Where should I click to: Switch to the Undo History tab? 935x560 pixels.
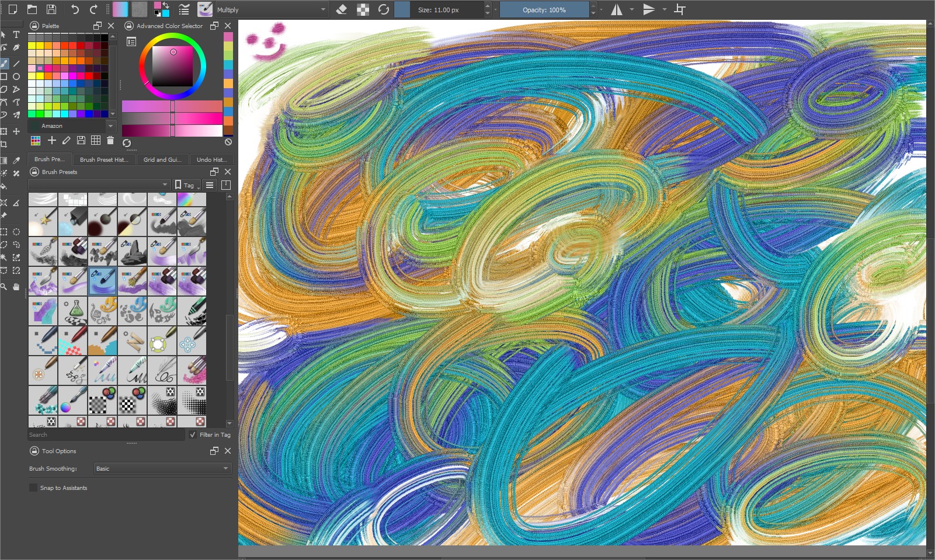point(211,159)
